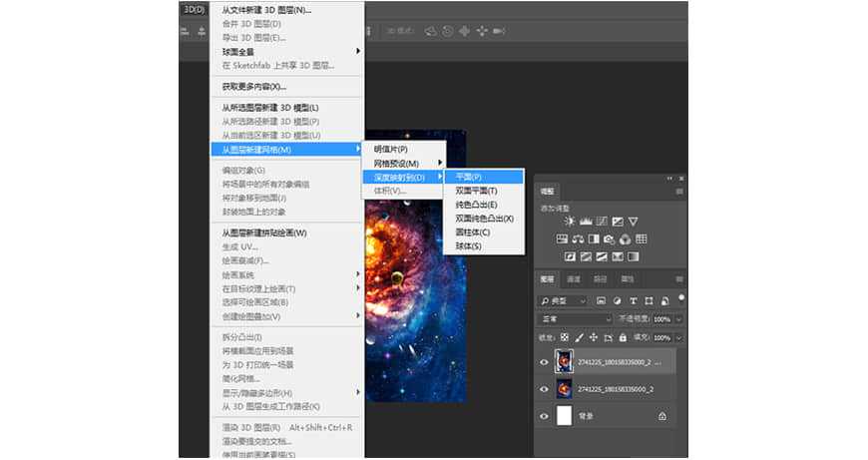Click the Levels adjustment icon

[x=586, y=222]
